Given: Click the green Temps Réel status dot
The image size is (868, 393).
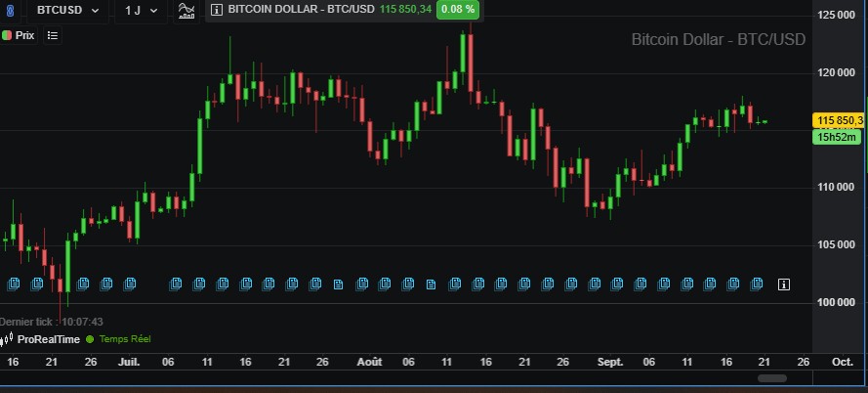Looking at the screenshot, I should tap(90, 339).
